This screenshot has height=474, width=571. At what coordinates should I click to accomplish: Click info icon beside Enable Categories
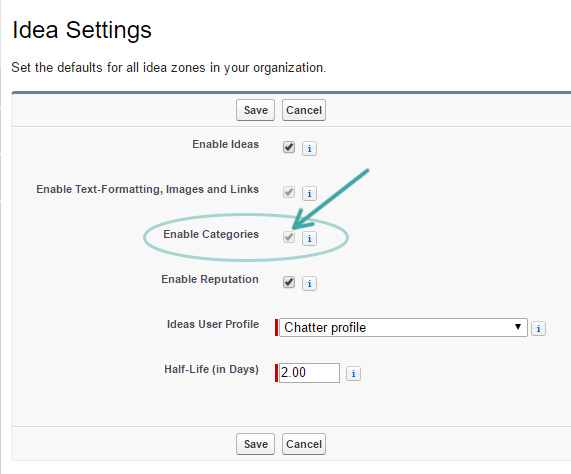click(309, 238)
